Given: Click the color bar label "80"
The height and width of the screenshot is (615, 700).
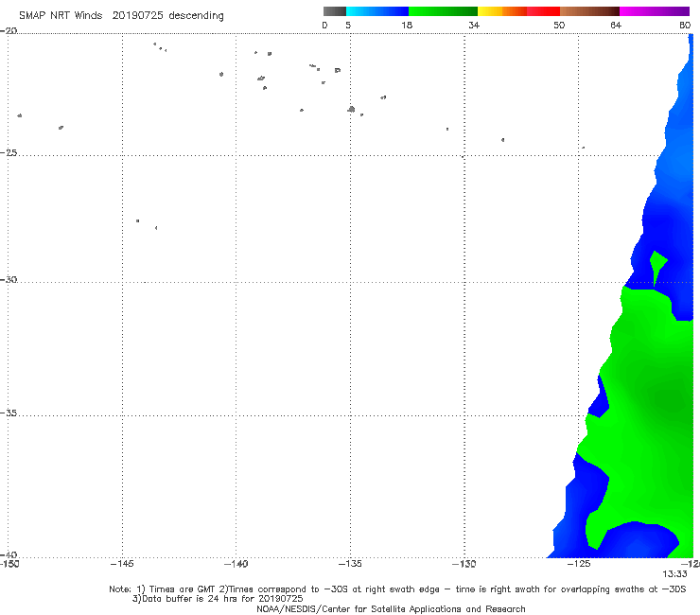Looking at the screenshot, I should coord(685,25).
